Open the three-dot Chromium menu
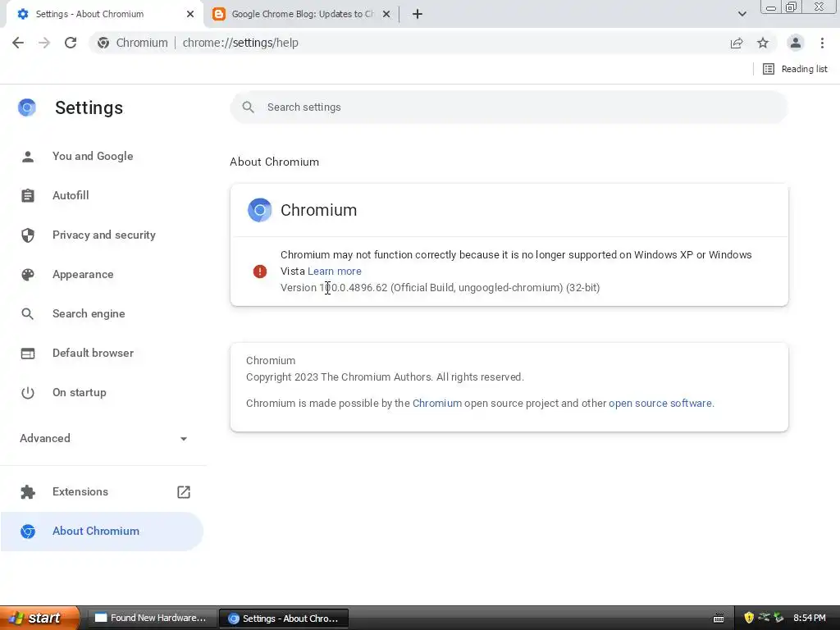 (x=822, y=43)
